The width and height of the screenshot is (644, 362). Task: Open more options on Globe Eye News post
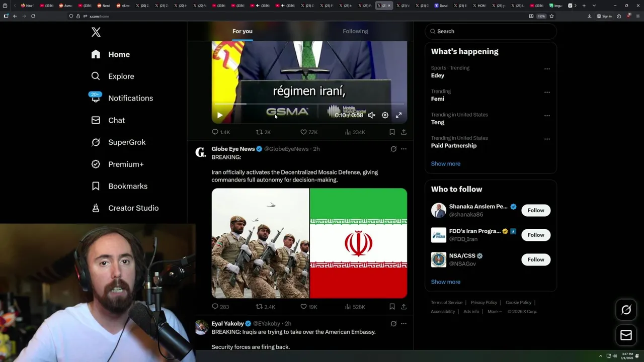pyautogui.click(x=404, y=149)
